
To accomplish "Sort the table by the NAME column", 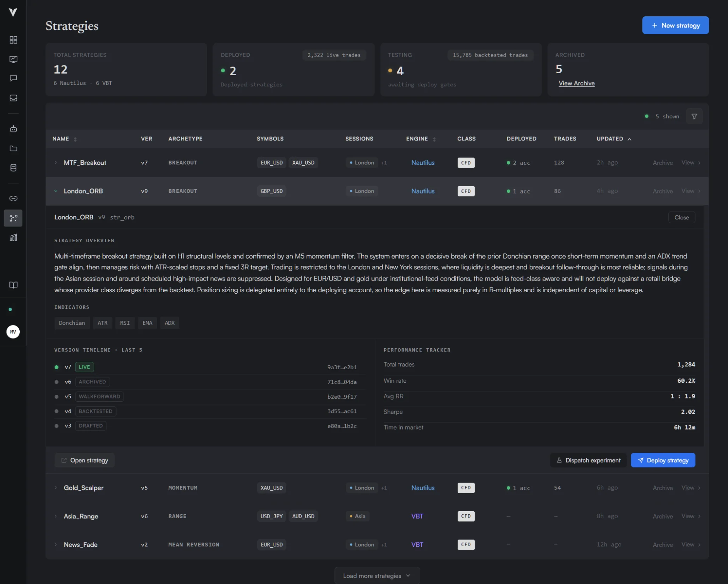I will coord(65,139).
